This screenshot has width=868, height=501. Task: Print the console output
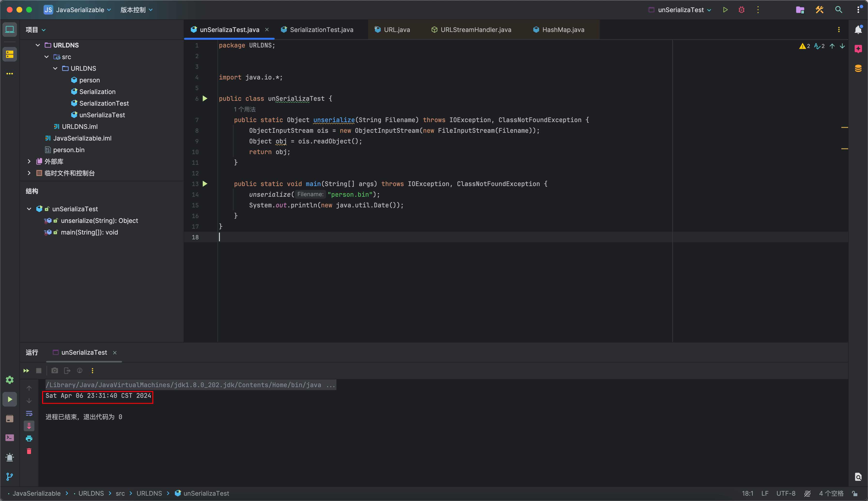tap(29, 438)
